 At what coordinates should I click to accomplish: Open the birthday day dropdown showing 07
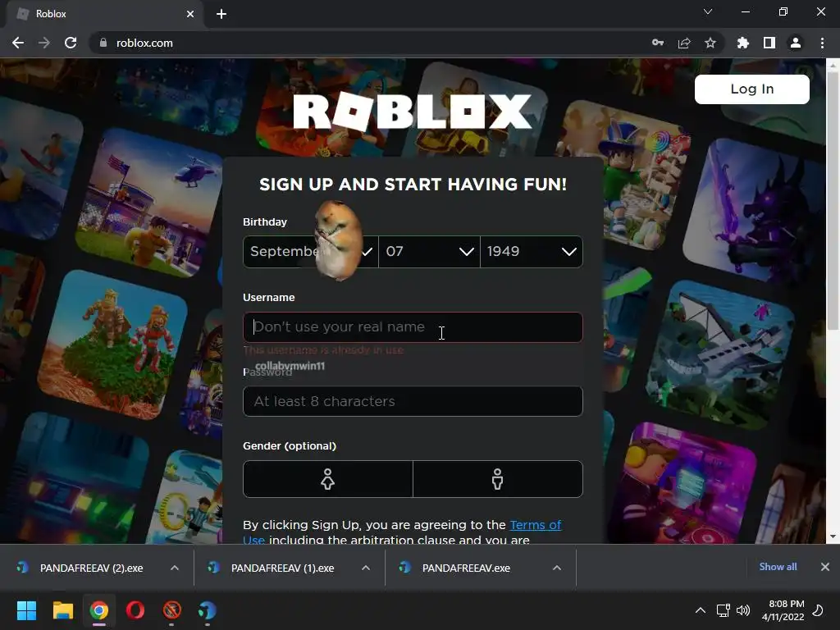[429, 252]
